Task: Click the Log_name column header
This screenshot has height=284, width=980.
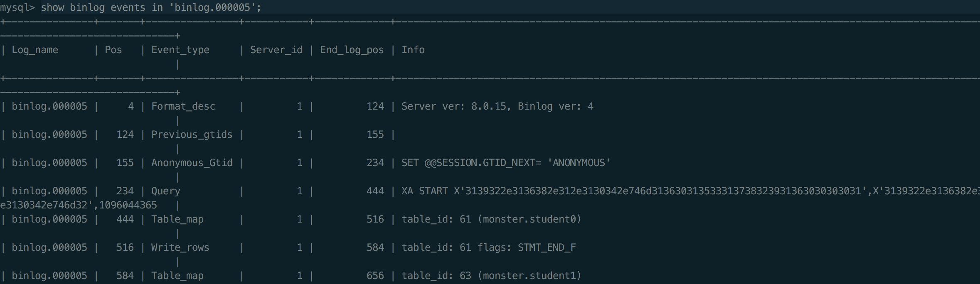Action: [35, 50]
